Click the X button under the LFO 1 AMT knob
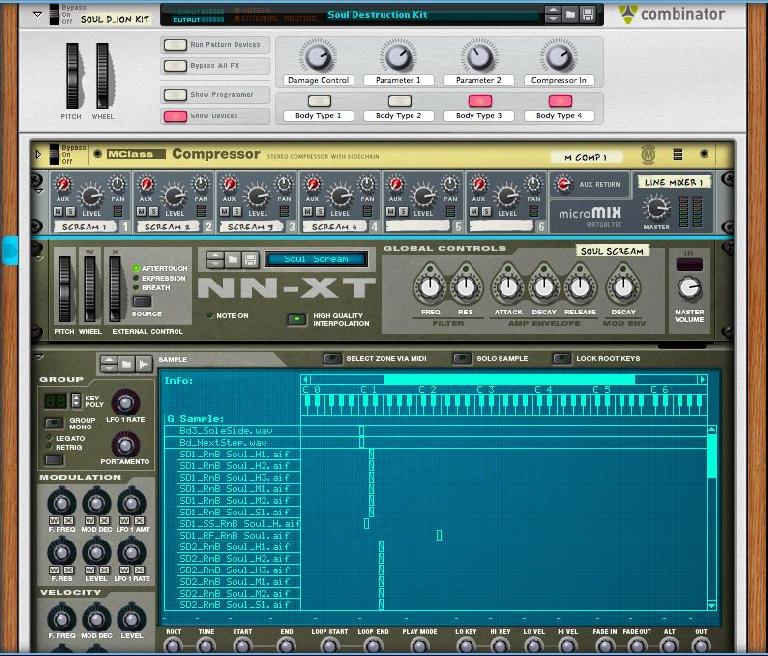 [x=139, y=520]
